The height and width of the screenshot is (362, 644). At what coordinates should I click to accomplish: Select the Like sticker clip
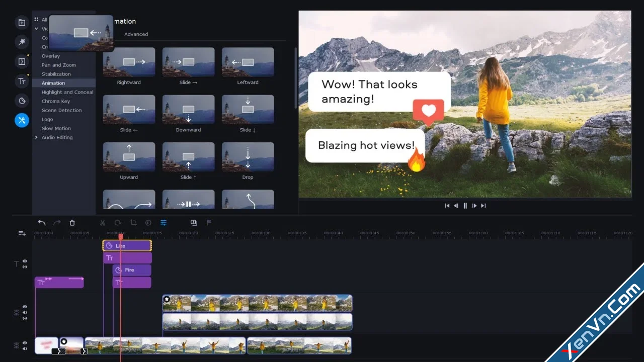pyautogui.click(x=127, y=246)
